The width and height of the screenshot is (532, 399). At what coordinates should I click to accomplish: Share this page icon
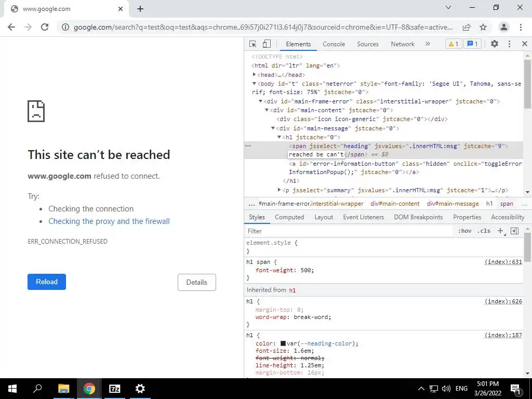tap(467, 27)
